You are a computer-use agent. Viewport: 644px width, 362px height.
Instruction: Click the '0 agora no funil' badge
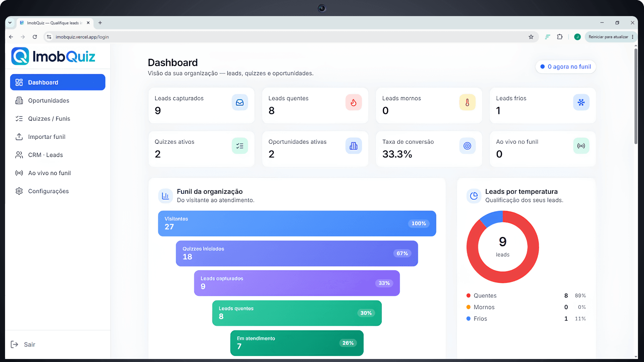coord(566,67)
